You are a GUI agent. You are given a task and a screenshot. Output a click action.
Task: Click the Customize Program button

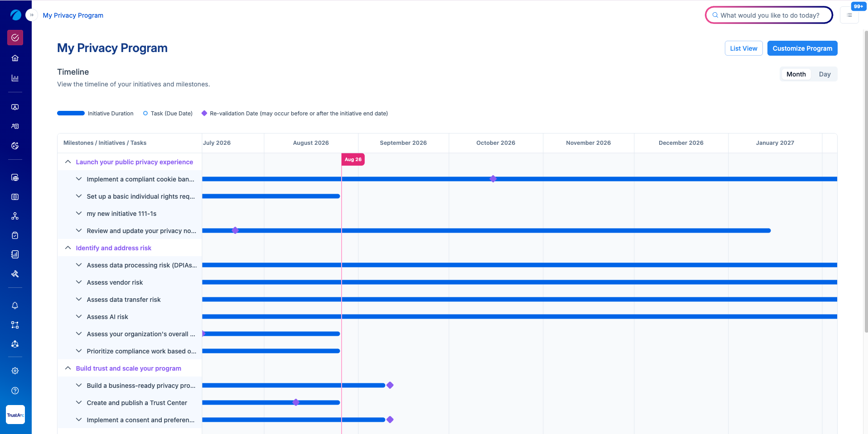[x=802, y=48]
